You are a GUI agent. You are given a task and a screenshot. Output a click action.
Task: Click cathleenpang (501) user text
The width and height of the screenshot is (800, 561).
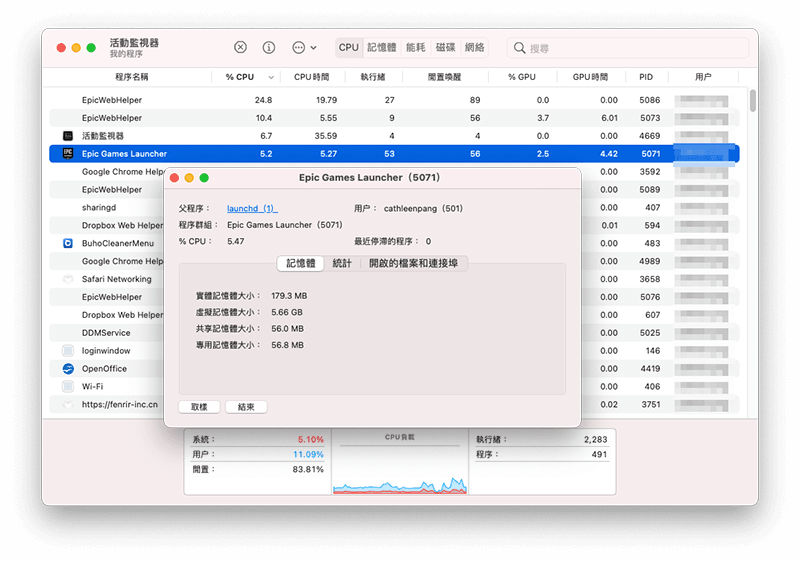point(423,209)
